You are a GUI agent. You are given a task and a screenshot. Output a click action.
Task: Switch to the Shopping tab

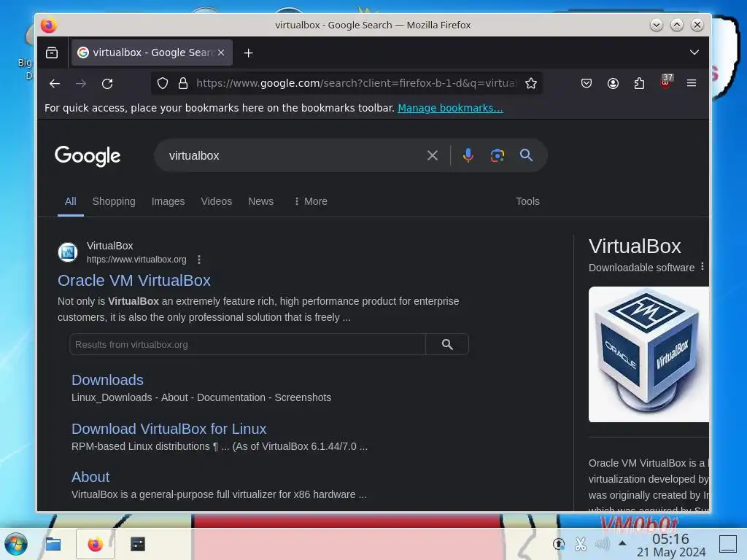[x=114, y=201]
